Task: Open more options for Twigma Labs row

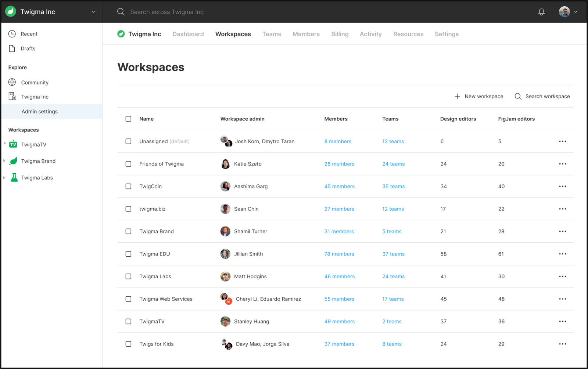Action: click(563, 276)
